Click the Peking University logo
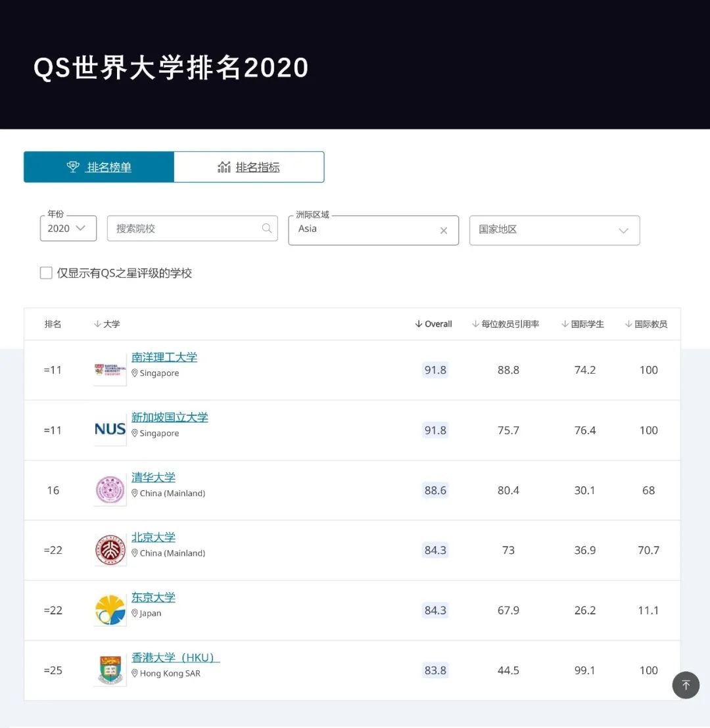This screenshot has height=728, width=710. point(110,550)
